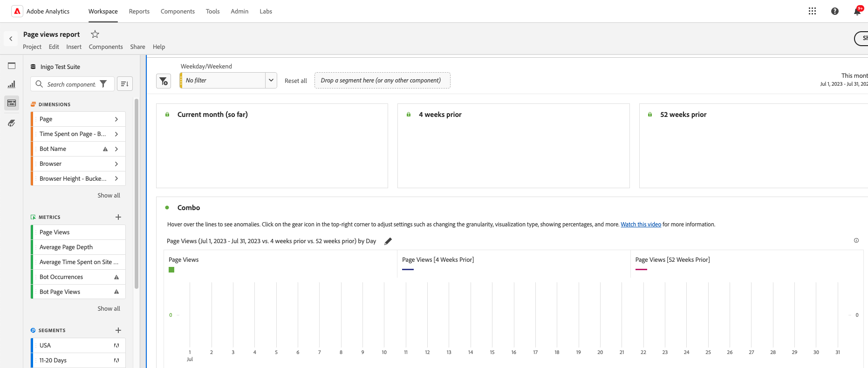
Task: Click the add segment filter funnel button
Action: (x=164, y=81)
